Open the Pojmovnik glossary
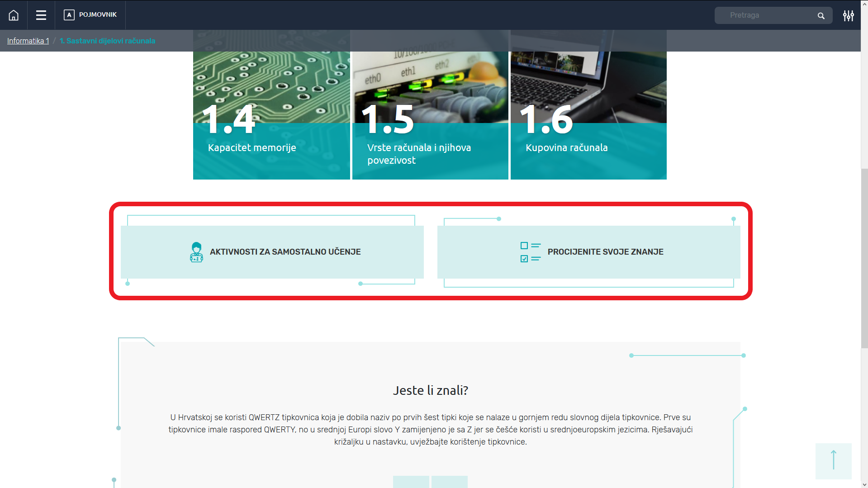The image size is (868, 488). coord(90,15)
